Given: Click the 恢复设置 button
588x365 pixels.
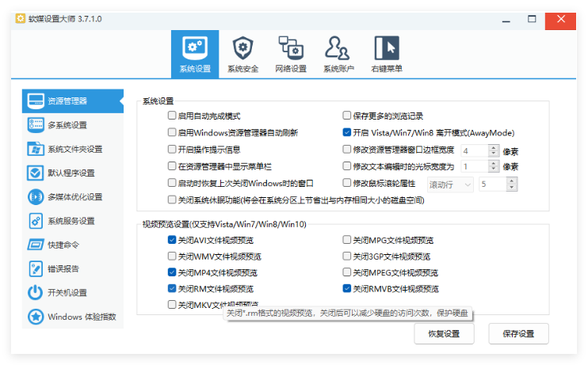Looking at the screenshot, I should [x=444, y=333].
